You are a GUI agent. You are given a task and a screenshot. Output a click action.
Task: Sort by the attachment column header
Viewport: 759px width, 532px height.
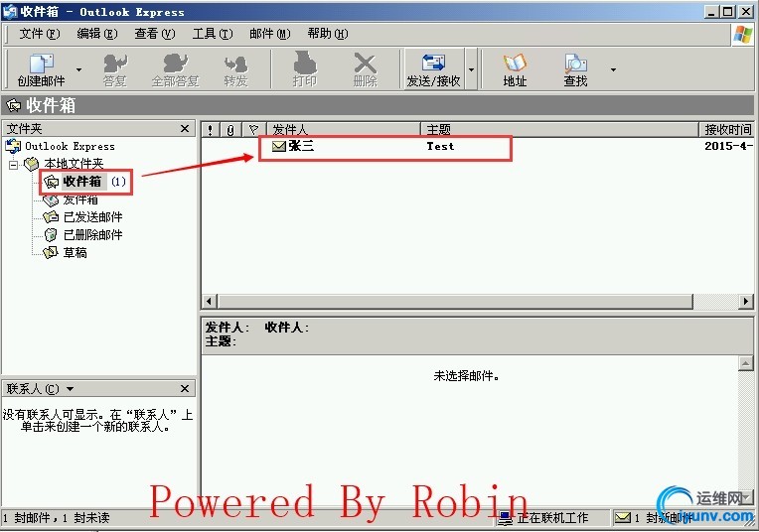pos(230,129)
